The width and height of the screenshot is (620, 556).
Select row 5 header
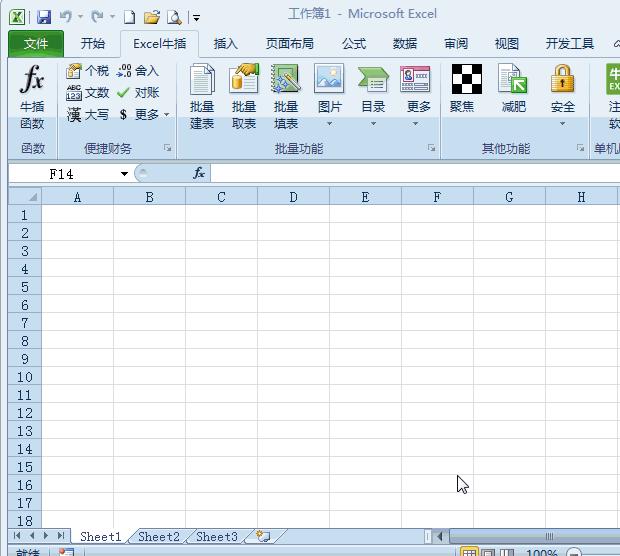tap(25, 287)
